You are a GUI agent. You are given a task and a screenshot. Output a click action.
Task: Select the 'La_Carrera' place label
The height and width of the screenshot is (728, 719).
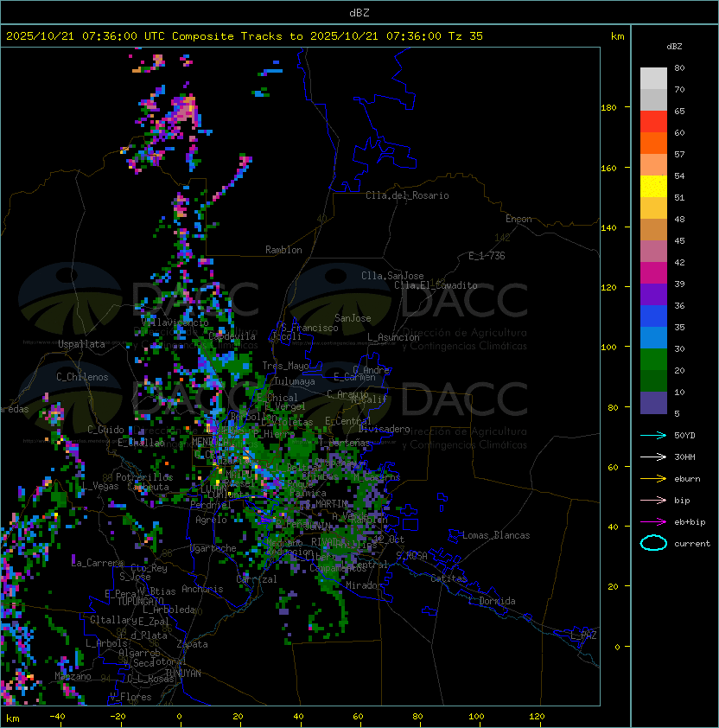point(98,563)
